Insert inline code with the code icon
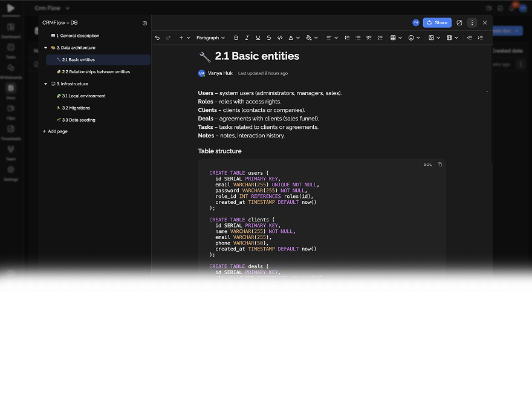Viewport: 532px width, 400px height. (x=279, y=38)
